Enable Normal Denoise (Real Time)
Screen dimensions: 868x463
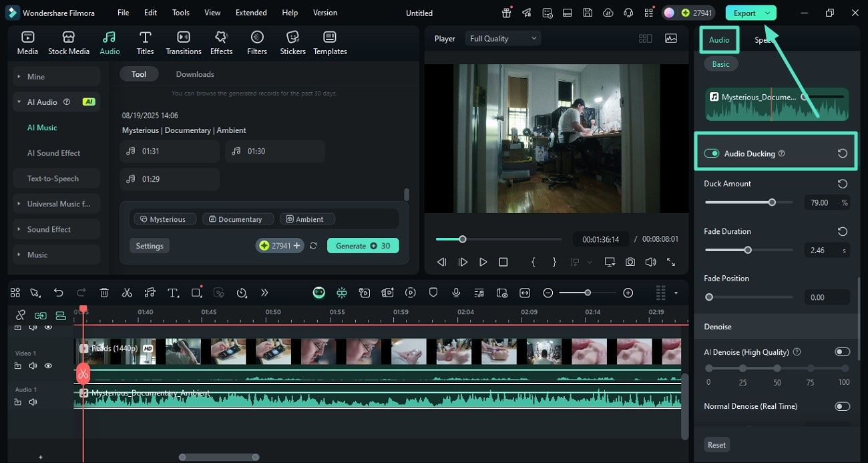842,406
